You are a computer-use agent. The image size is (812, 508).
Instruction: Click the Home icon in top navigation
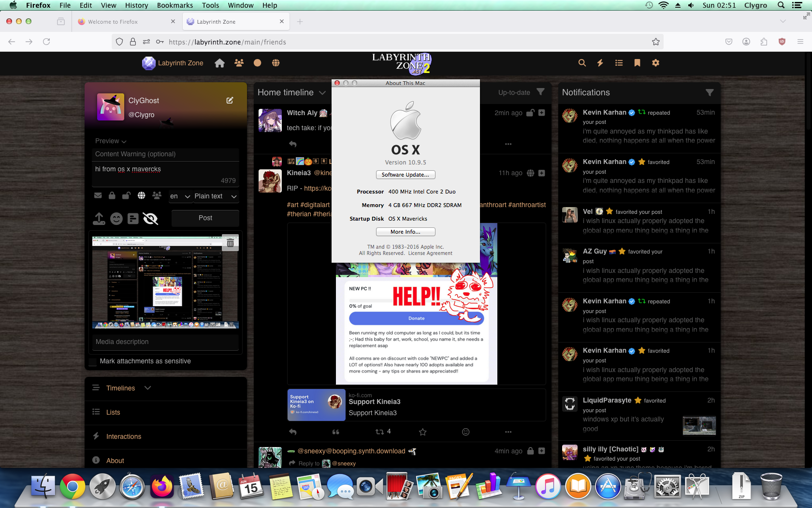pyautogui.click(x=219, y=63)
